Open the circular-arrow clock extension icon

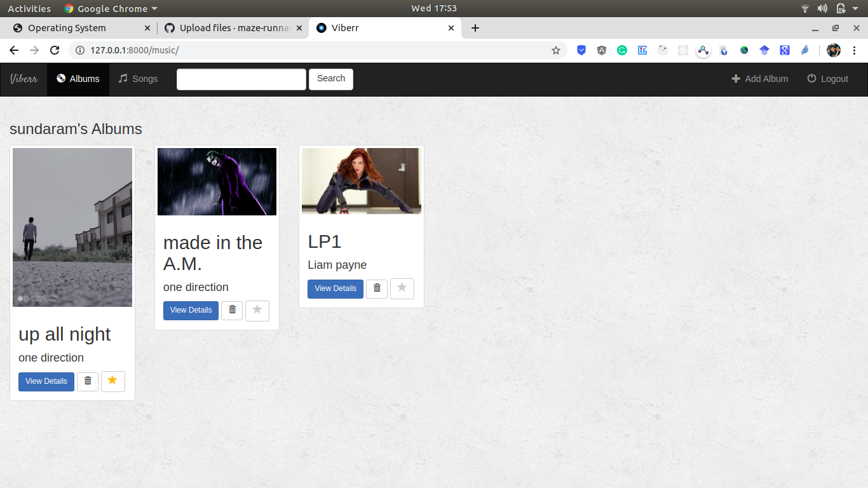coord(663,50)
